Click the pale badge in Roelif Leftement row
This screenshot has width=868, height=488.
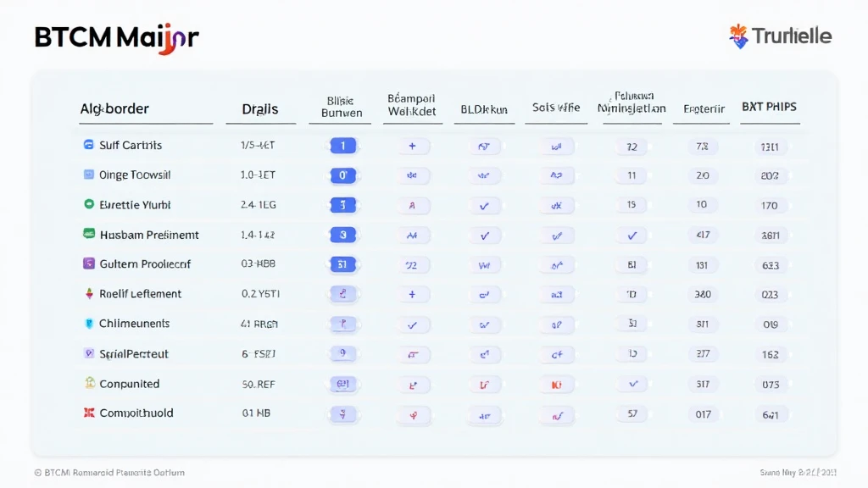342,294
